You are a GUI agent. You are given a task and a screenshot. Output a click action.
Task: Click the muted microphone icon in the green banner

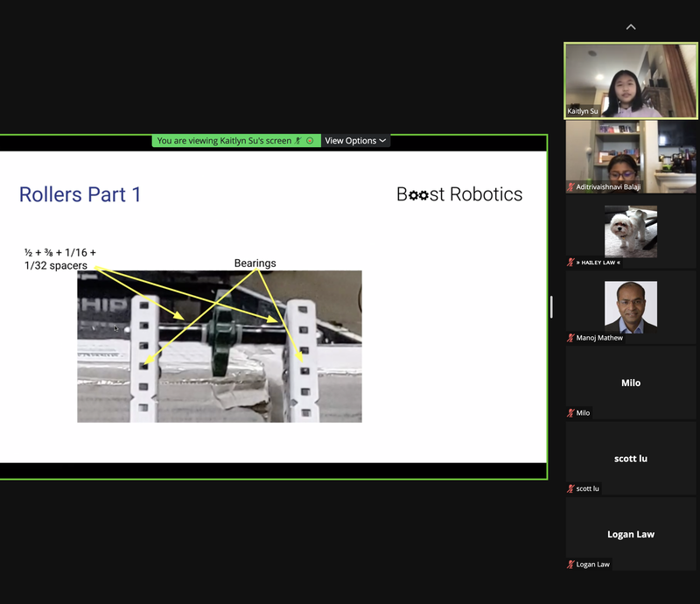[x=296, y=140]
